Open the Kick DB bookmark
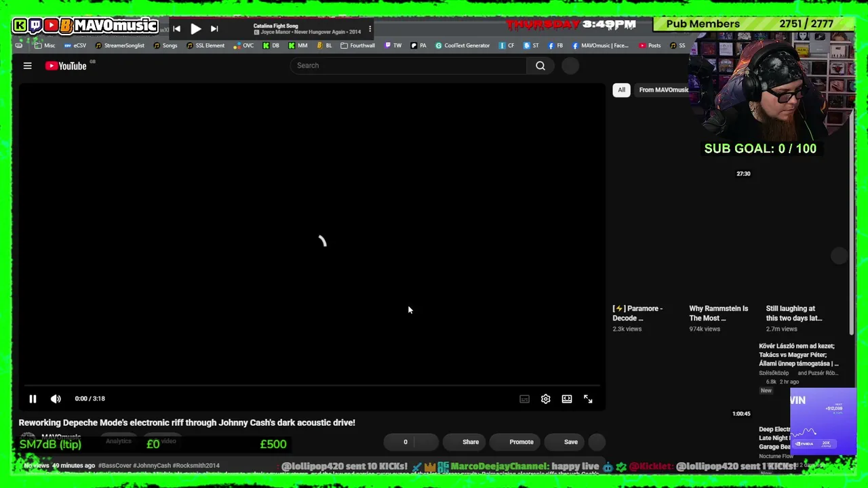This screenshot has width=868, height=488. tap(271, 45)
